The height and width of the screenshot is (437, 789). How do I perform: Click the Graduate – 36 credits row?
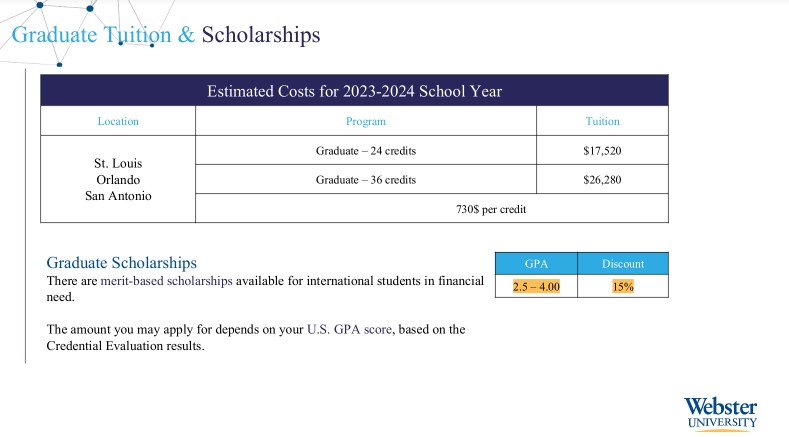(x=365, y=180)
